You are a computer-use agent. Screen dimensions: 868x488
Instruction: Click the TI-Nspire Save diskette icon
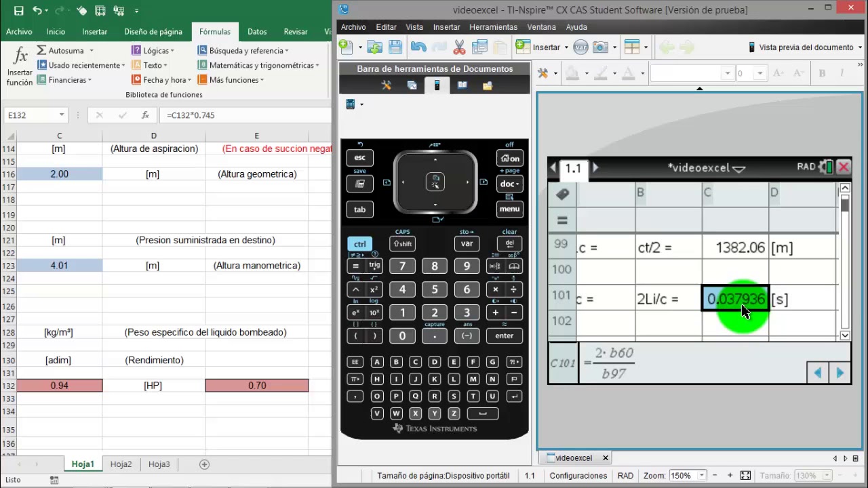[395, 47]
